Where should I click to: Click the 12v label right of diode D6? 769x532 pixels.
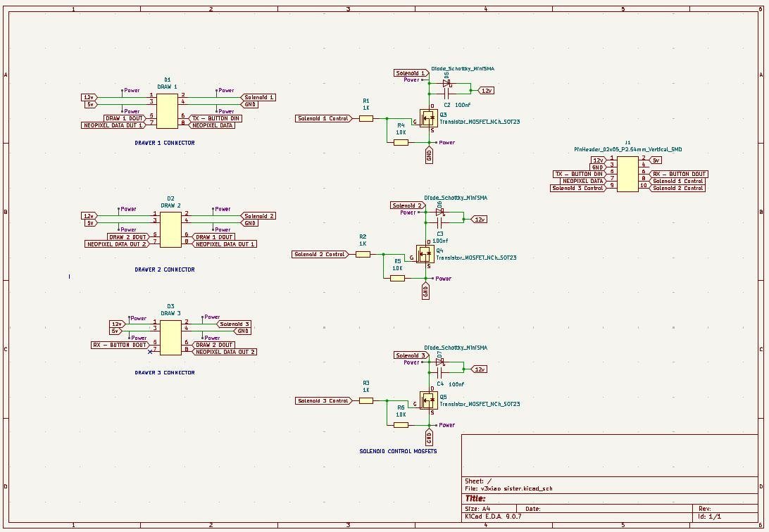(479, 220)
